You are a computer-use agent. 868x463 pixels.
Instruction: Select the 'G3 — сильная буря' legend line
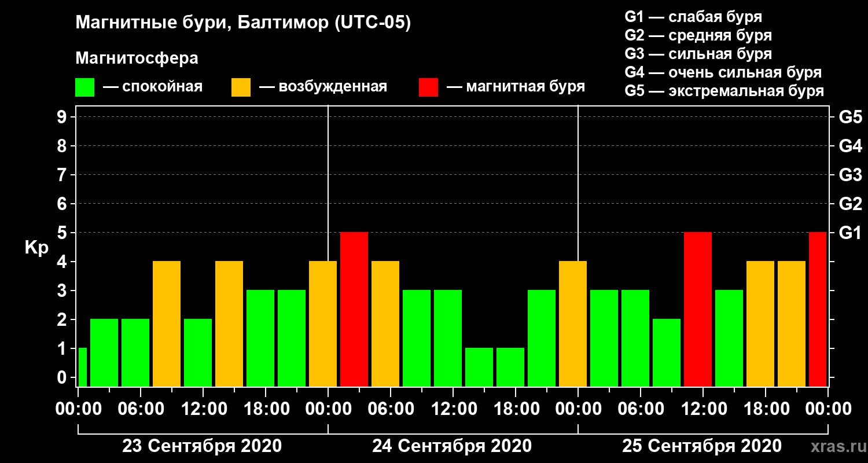click(x=698, y=54)
